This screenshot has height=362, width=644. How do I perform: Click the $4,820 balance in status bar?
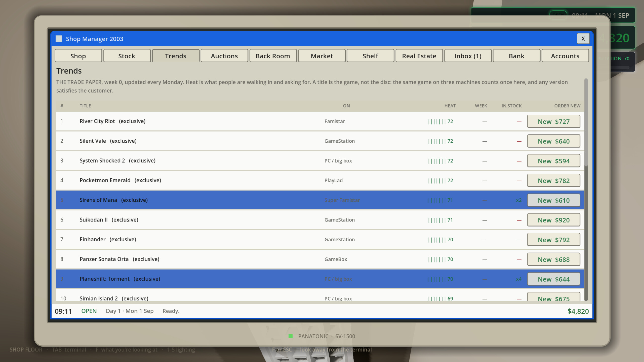coord(578,311)
